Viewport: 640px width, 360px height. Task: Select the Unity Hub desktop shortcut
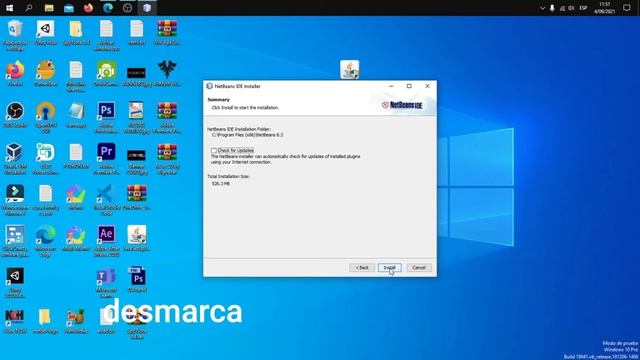coord(45,33)
